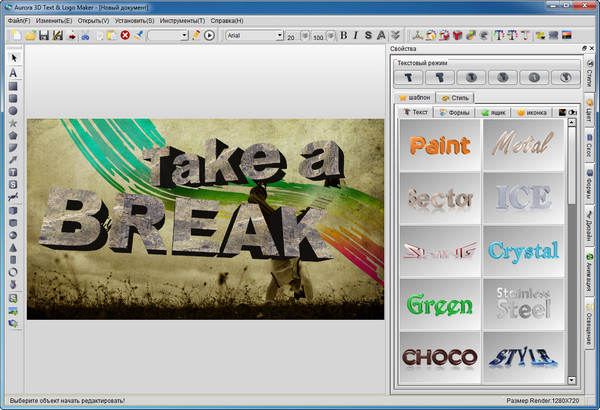Toggle italic text formatting
600x410 pixels.
tap(355, 35)
